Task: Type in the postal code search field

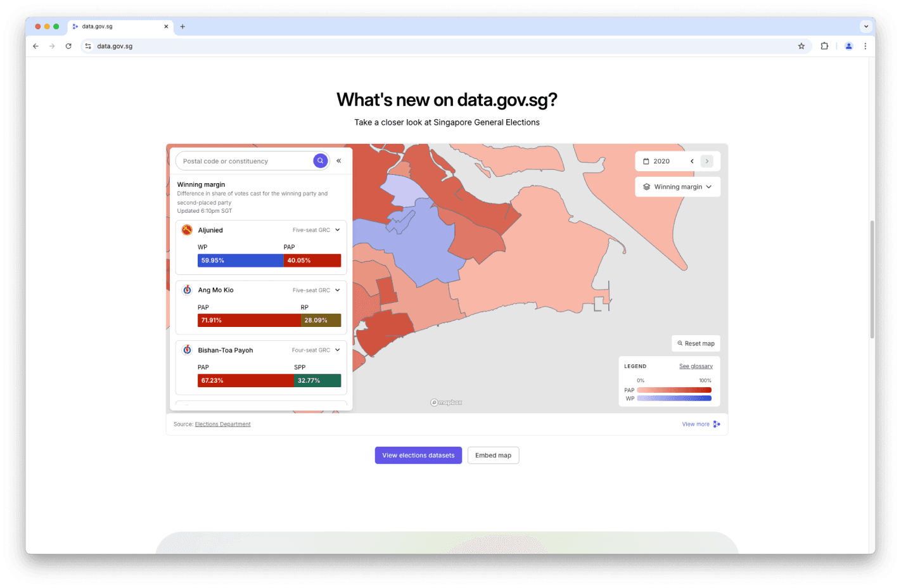Action: point(244,162)
